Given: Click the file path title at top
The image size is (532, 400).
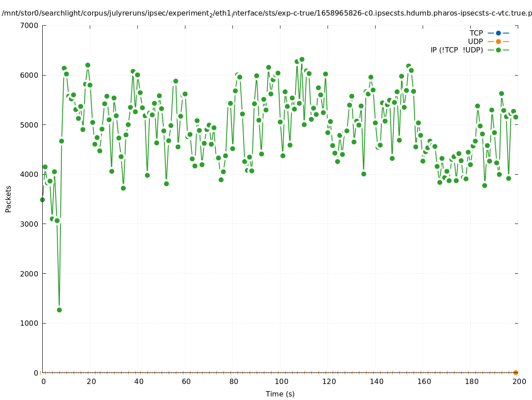Looking at the screenshot, I should coord(267,13).
